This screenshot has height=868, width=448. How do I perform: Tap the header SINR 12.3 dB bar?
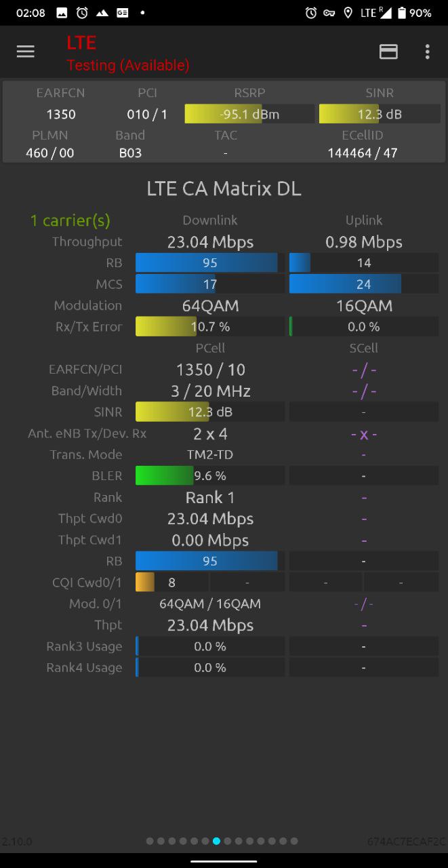(x=380, y=114)
